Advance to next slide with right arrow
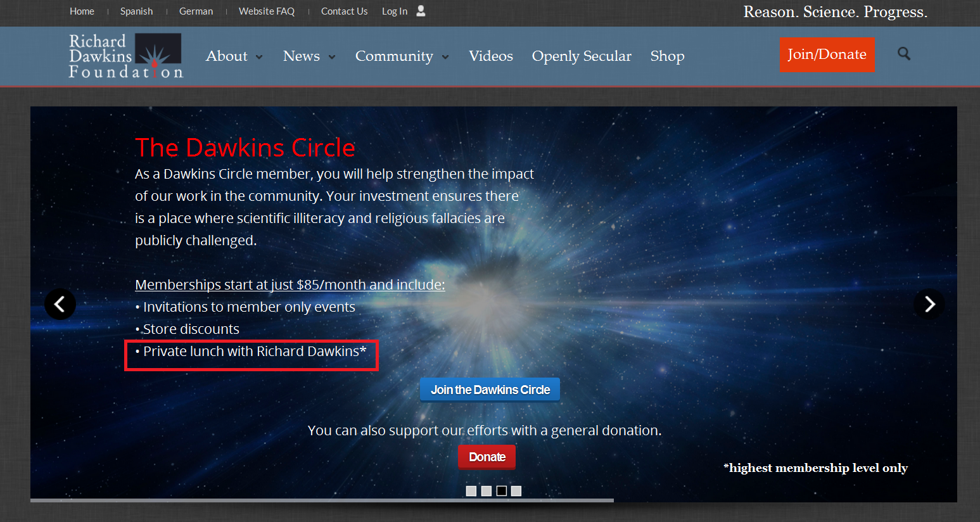 [x=929, y=305]
